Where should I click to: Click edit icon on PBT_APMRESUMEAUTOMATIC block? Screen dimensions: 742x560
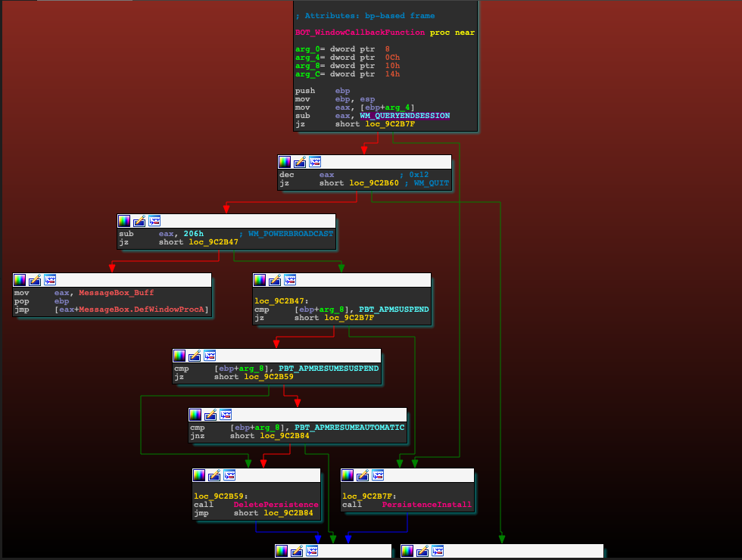pyautogui.click(x=210, y=415)
